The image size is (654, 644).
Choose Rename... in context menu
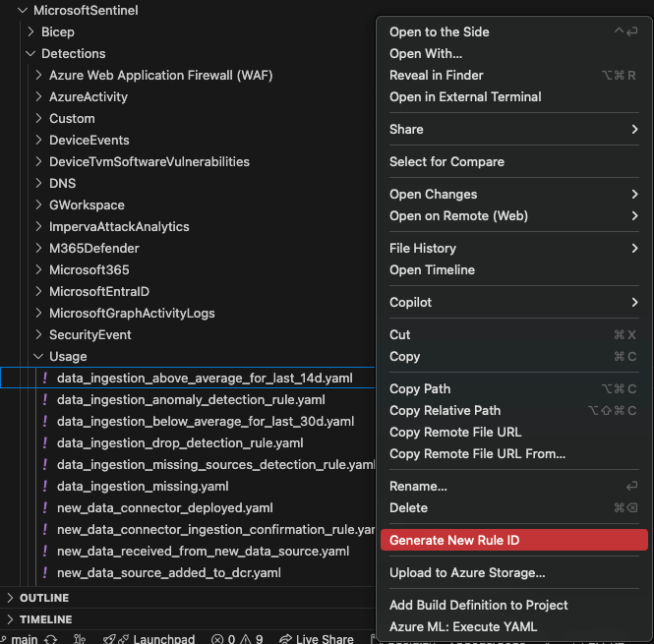point(513,487)
